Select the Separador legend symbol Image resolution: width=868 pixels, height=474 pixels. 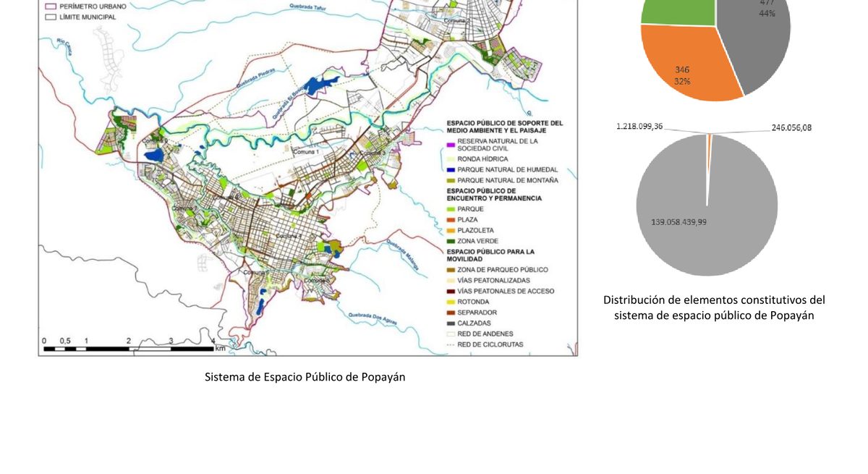click(451, 310)
